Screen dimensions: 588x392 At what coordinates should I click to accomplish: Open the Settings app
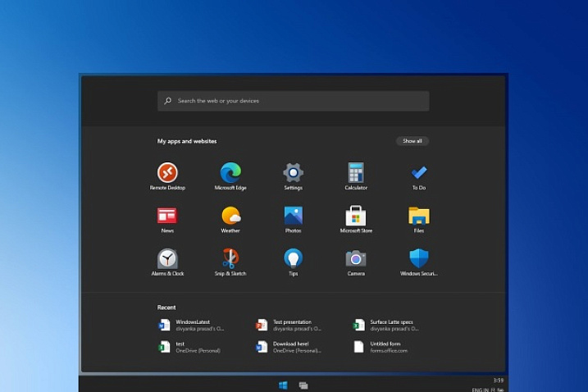coord(293,176)
